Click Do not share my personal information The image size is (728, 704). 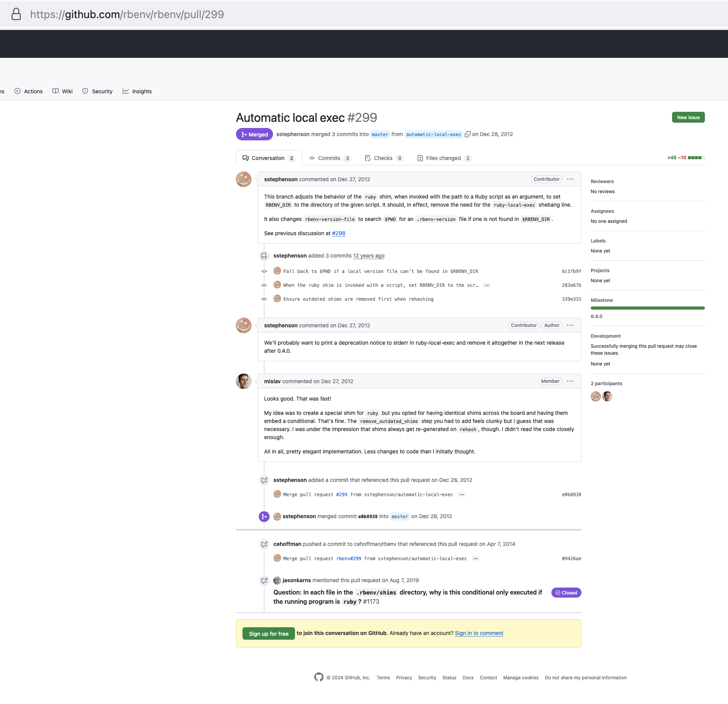(x=586, y=678)
